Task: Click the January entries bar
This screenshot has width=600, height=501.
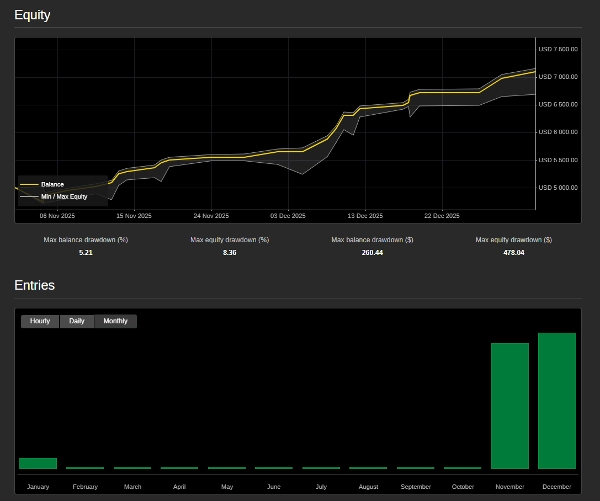Action: coord(38,463)
